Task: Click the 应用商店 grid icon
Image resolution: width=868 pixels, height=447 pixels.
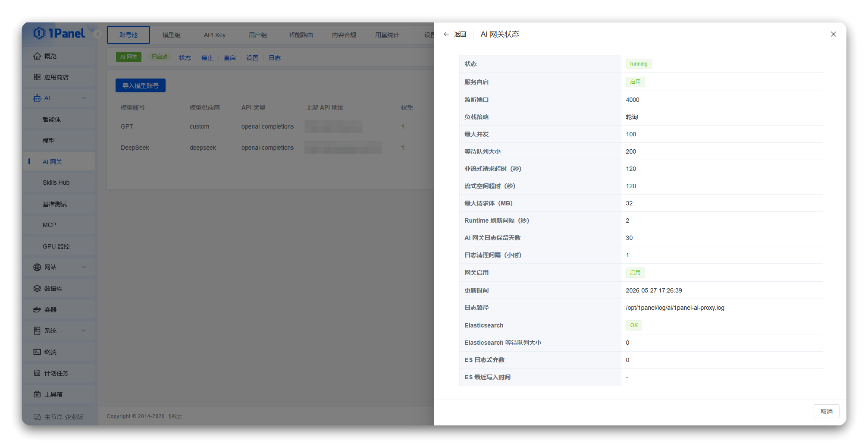Action: pyautogui.click(x=37, y=77)
